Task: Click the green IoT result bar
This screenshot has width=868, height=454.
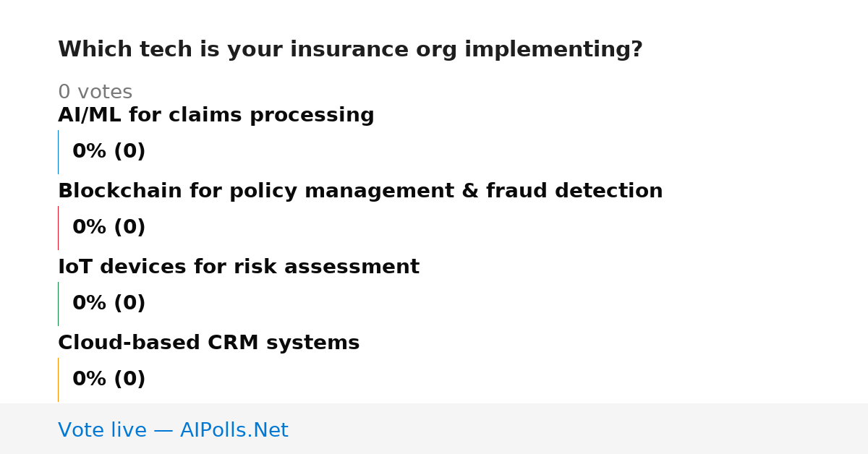Action: (x=58, y=304)
